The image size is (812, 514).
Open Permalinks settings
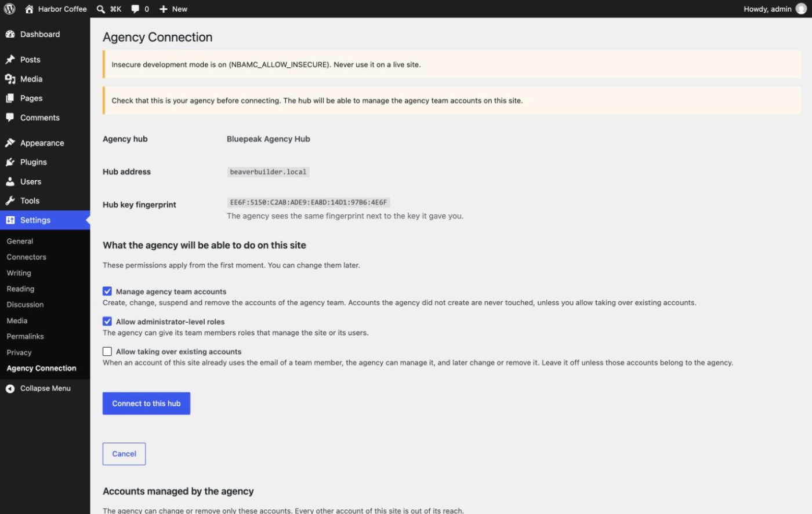(25, 336)
